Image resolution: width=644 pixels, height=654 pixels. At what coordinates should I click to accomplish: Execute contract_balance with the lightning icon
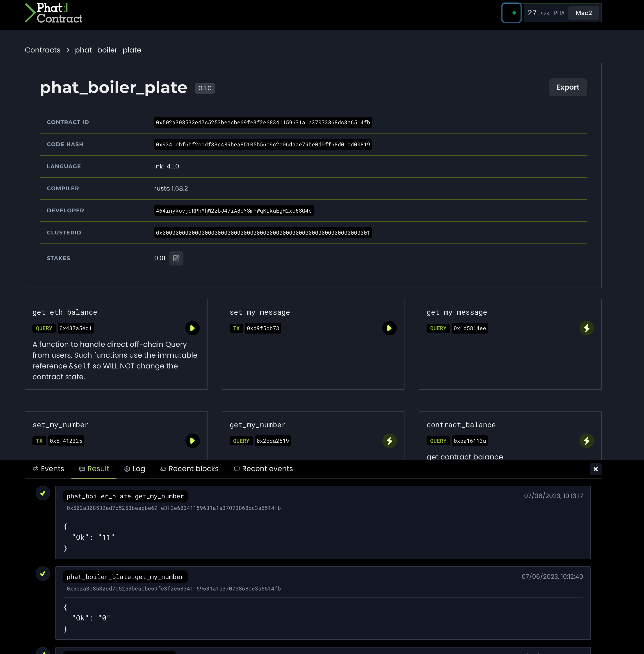click(587, 441)
